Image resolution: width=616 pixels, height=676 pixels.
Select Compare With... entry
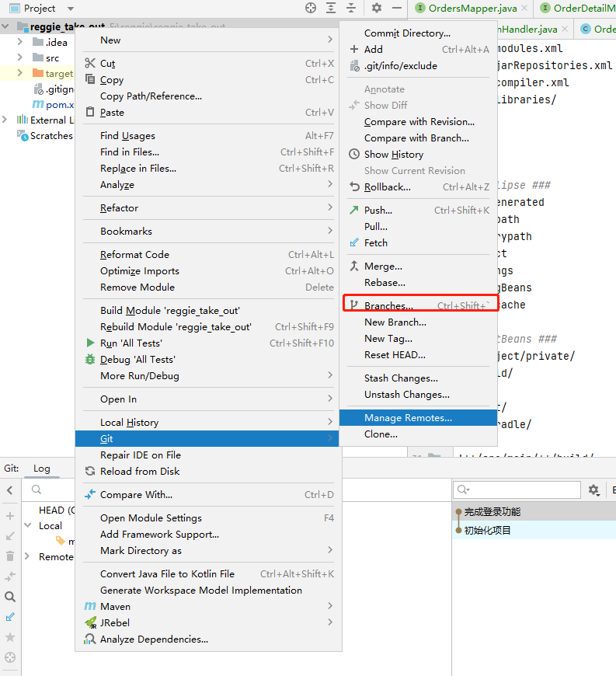209,495
